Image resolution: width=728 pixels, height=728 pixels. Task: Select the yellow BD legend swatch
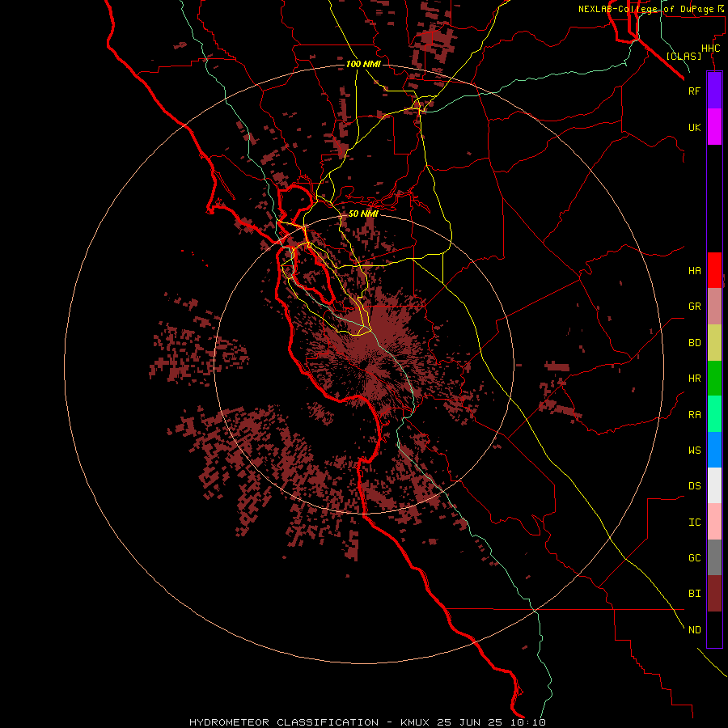pyautogui.click(x=714, y=343)
